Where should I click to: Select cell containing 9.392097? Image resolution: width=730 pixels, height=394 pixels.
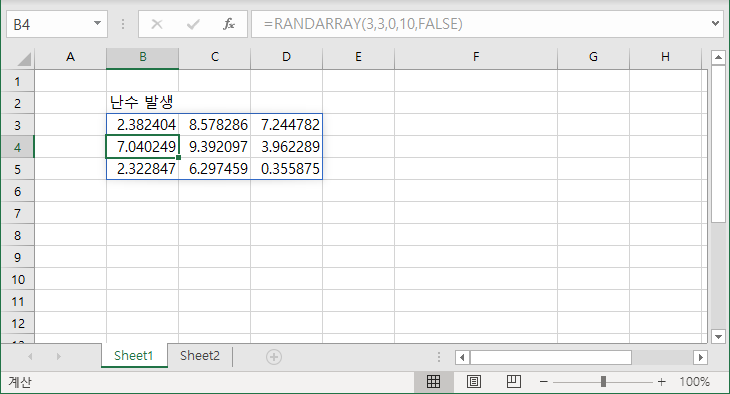pyautogui.click(x=215, y=147)
